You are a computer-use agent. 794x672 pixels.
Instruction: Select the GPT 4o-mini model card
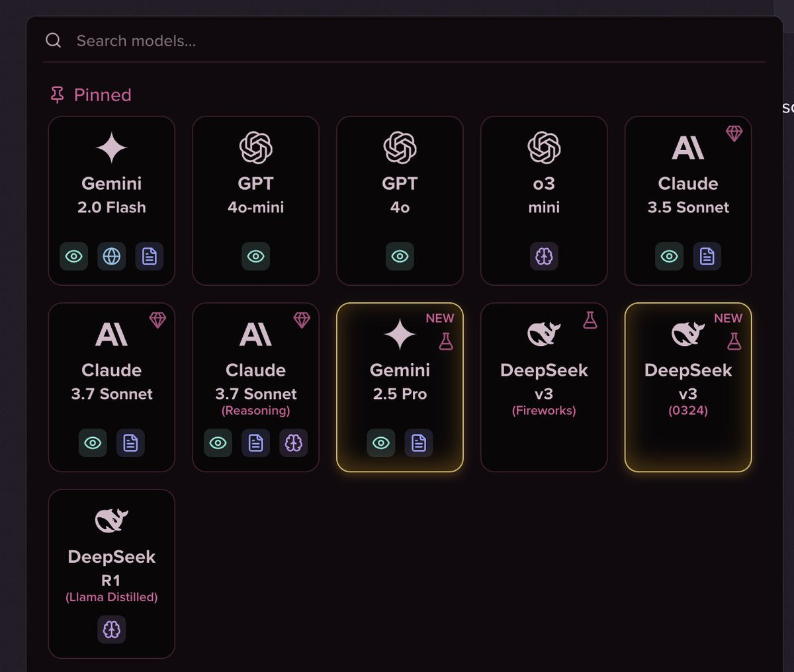click(x=256, y=200)
